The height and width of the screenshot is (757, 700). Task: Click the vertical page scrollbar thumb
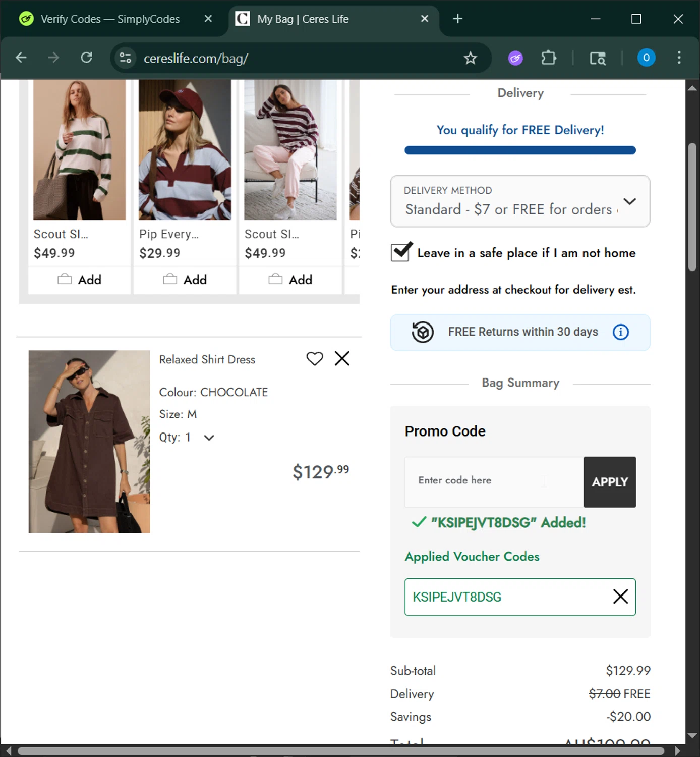pos(692,207)
